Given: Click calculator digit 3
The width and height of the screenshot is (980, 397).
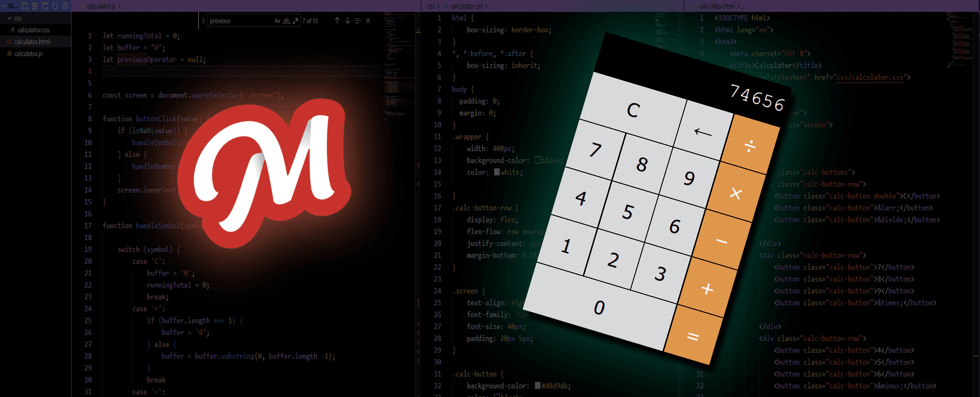Looking at the screenshot, I should coord(660,274).
